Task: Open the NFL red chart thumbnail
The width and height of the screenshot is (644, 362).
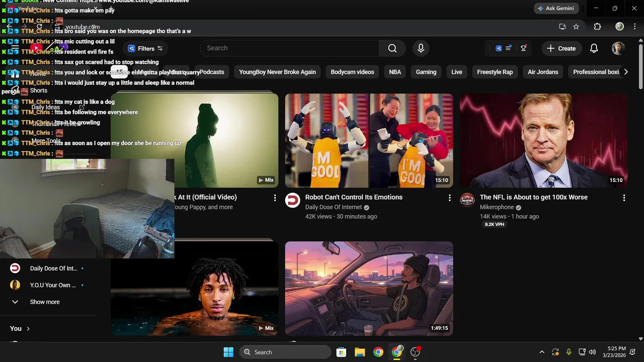Action: point(544,141)
